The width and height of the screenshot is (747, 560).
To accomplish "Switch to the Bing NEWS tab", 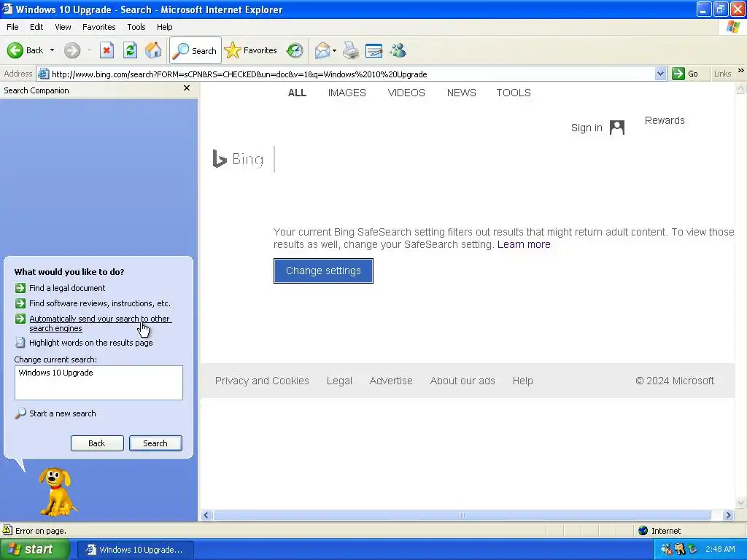I will (461, 93).
